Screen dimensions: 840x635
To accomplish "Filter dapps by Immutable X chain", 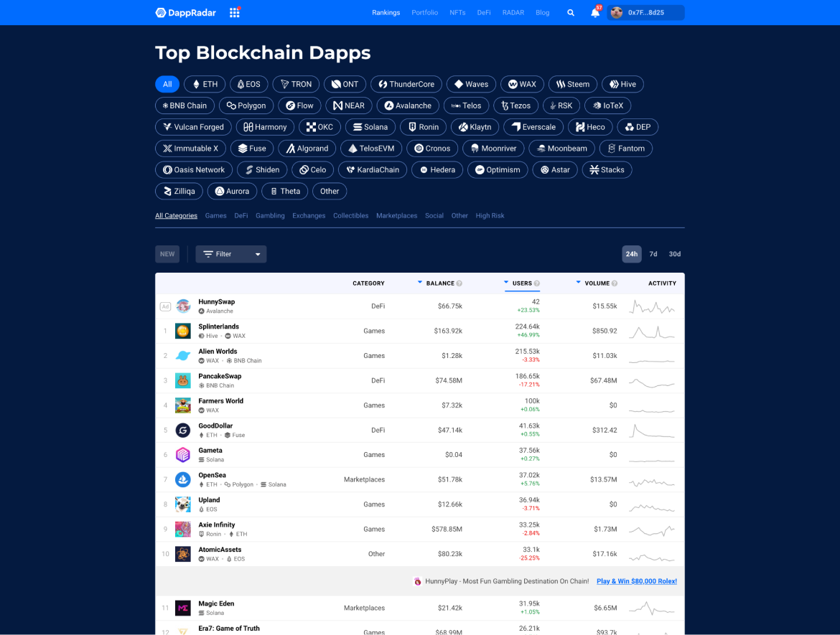I will click(191, 149).
